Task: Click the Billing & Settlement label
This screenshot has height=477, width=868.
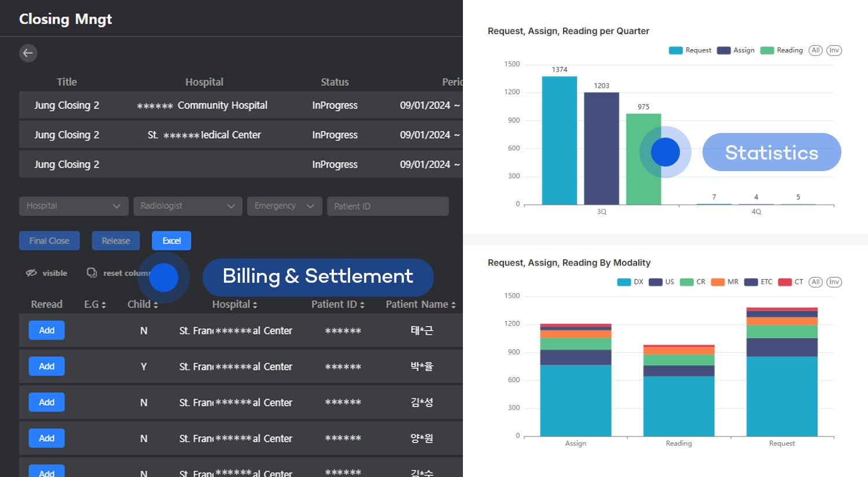Action: [318, 276]
